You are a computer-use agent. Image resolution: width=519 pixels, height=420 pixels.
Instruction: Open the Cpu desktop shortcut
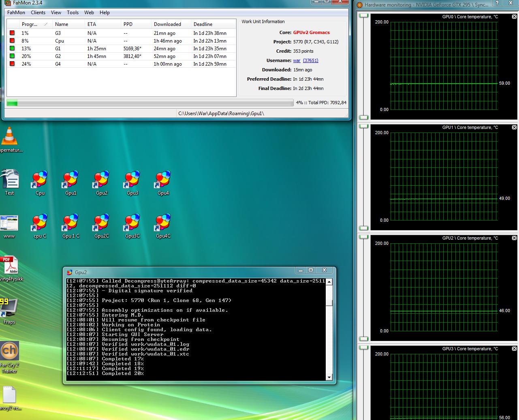tap(40, 183)
